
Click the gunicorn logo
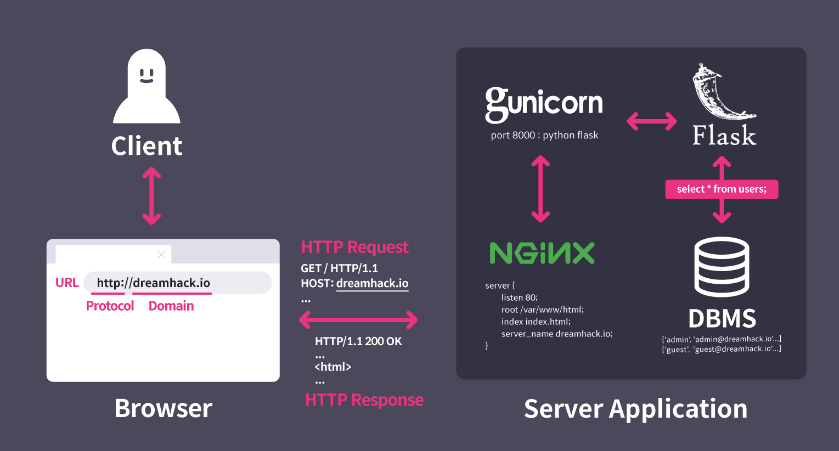click(x=544, y=104)
